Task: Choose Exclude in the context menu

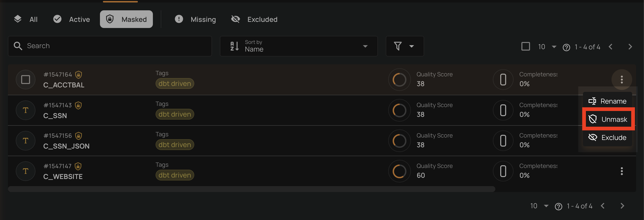Action: pyautogui.click(x=608, y=137)
